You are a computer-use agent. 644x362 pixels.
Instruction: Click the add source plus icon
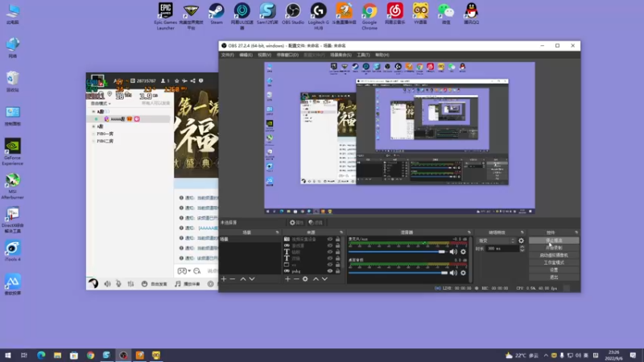coord(287,279)
